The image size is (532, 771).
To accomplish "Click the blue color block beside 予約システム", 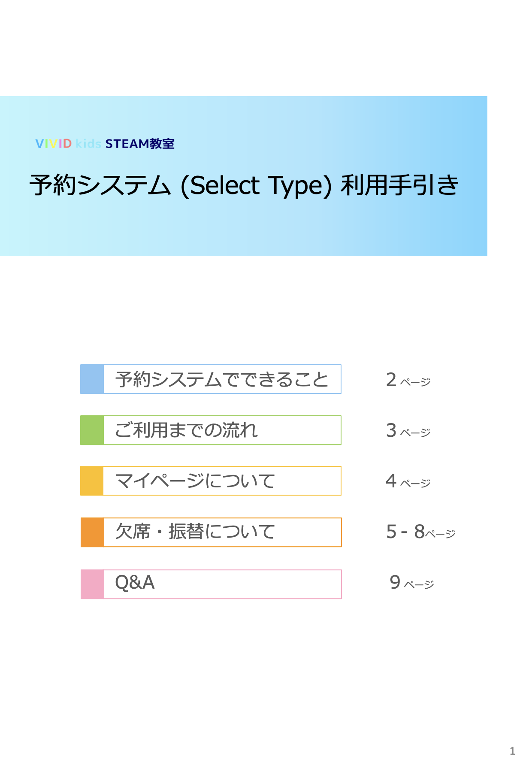I will pyautogui.click(x=92, y=379).
